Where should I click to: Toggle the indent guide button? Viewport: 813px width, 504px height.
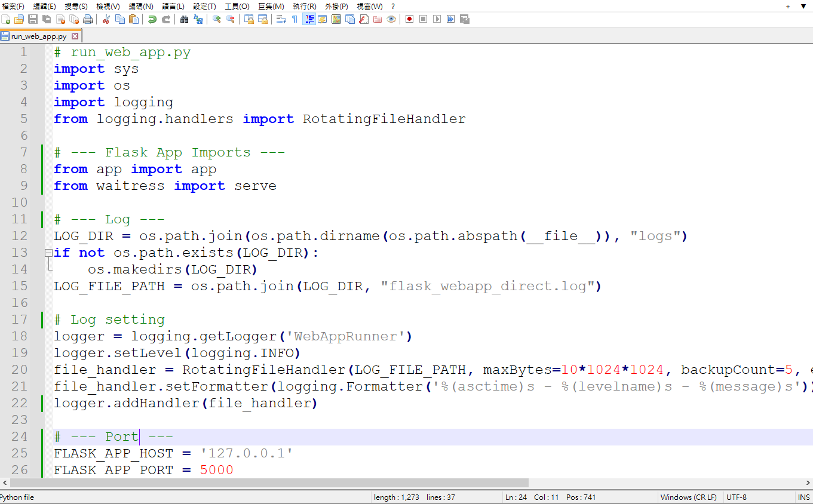click(309, 19)
